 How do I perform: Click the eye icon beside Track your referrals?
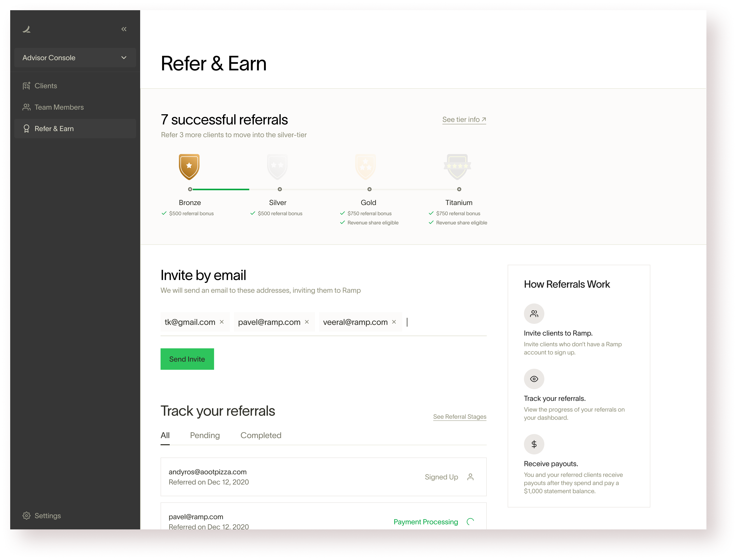(x=534, y=379)
